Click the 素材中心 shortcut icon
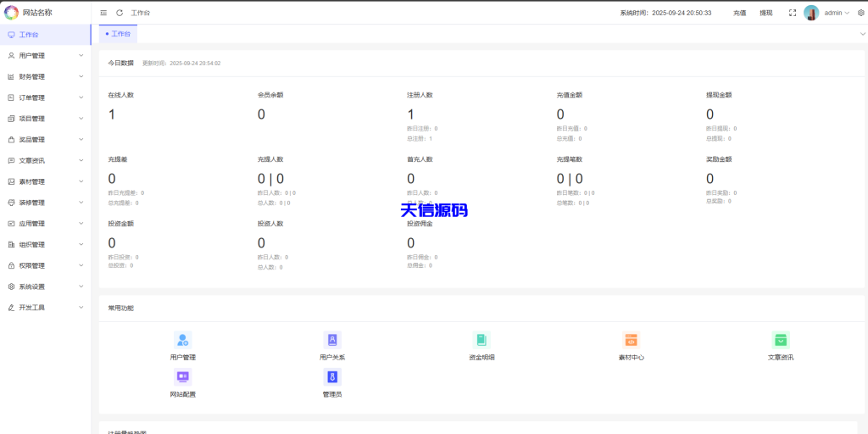 (x=631, y=340)
